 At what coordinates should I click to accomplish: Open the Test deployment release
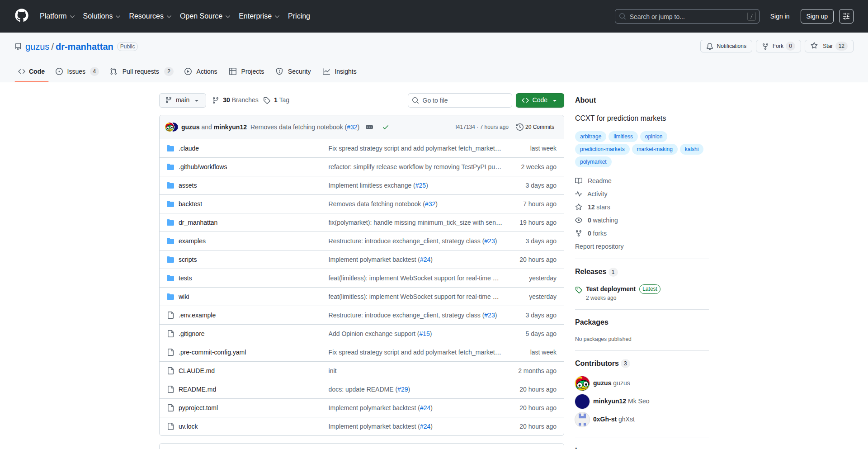[x=610, y=289]
